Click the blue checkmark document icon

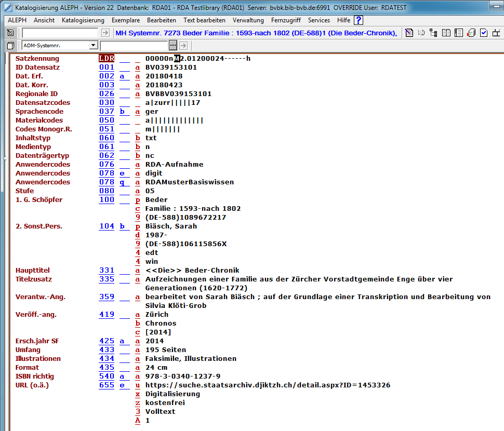pos(484,33)
